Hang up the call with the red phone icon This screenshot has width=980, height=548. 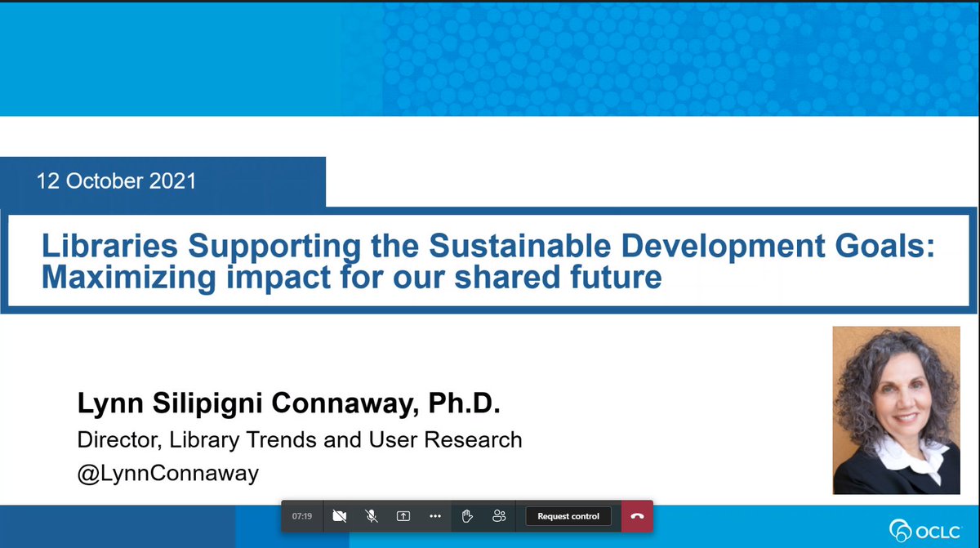[x=636, y=516]
